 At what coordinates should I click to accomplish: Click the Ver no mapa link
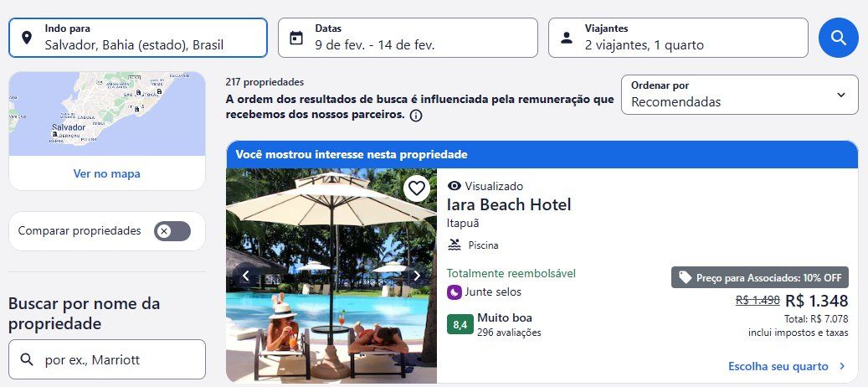point(107,173)
